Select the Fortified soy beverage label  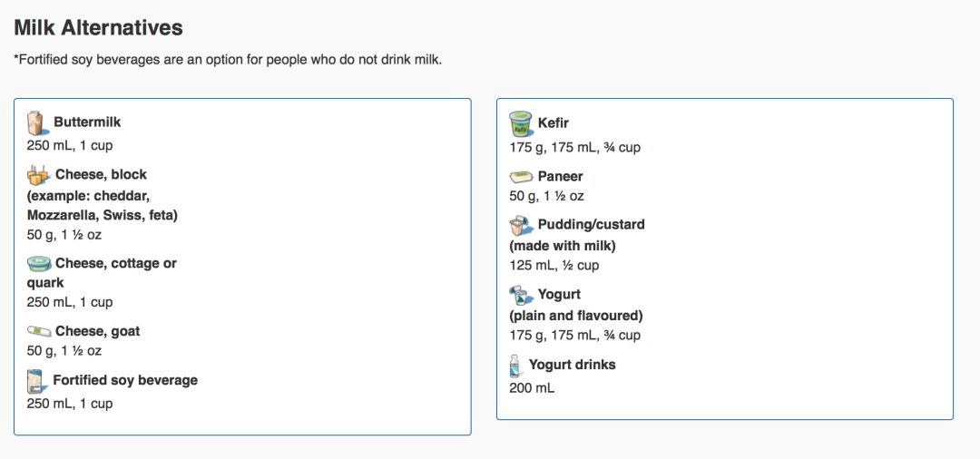(x=125, y=380)
